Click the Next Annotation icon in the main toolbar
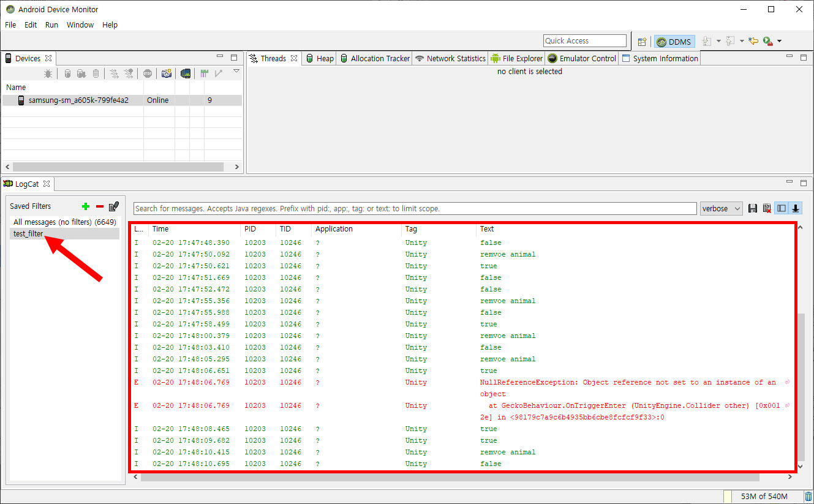Screen dimensions: 814x504 click(x=707, y=41)
